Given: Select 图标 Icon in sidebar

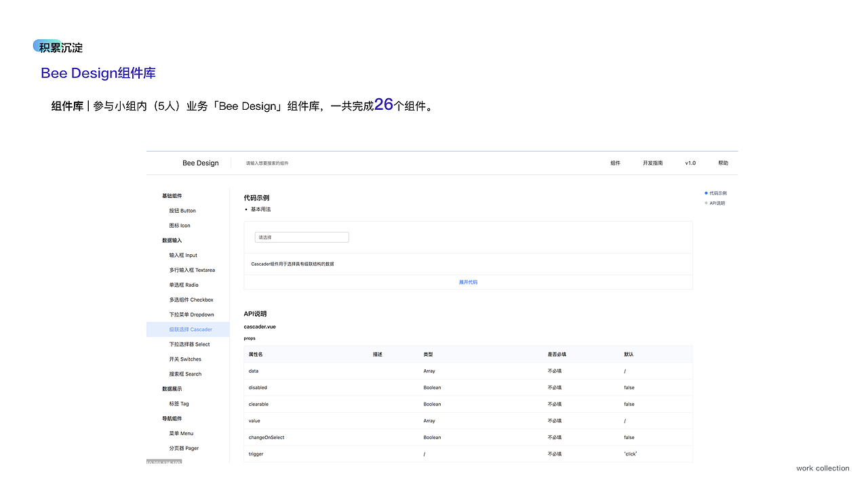Looking at the screenshot, I should click(x=180, y=226).
